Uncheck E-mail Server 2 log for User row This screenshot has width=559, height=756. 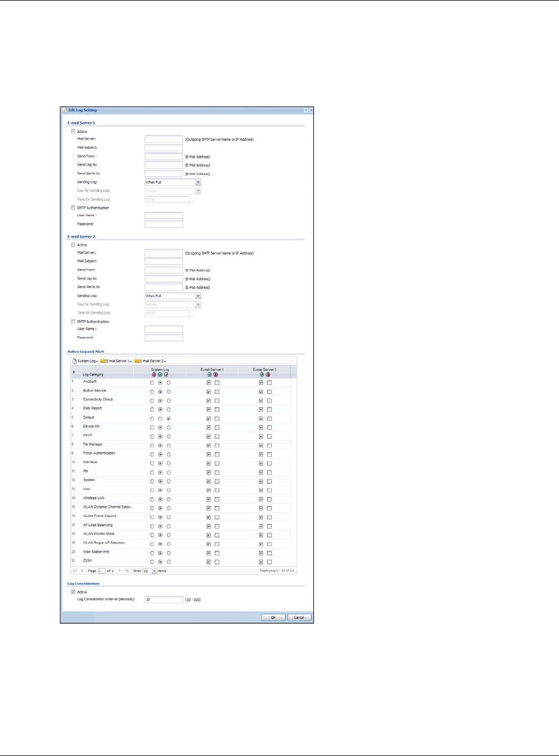pyautogui.click(x=261, y=490)
